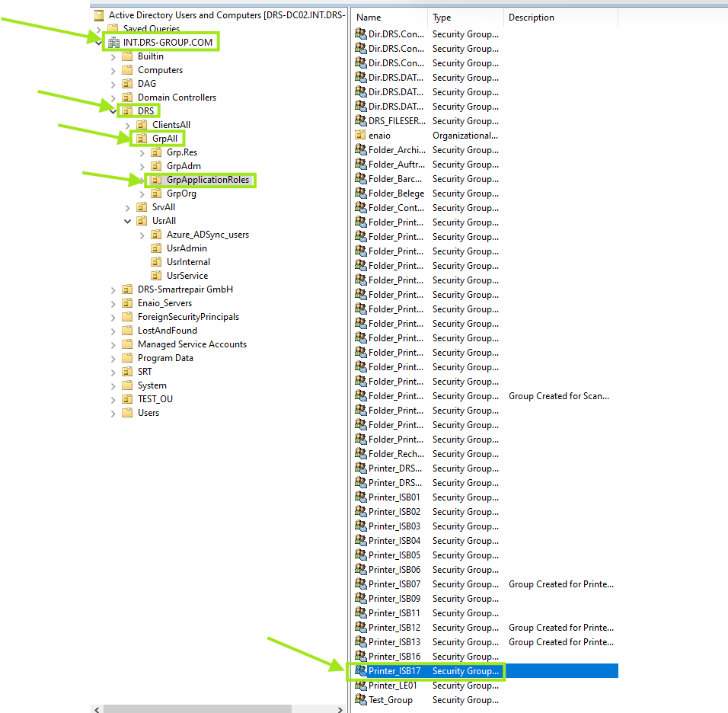Sort list by Name column header
728x713 pixels.
pos(388,18)
